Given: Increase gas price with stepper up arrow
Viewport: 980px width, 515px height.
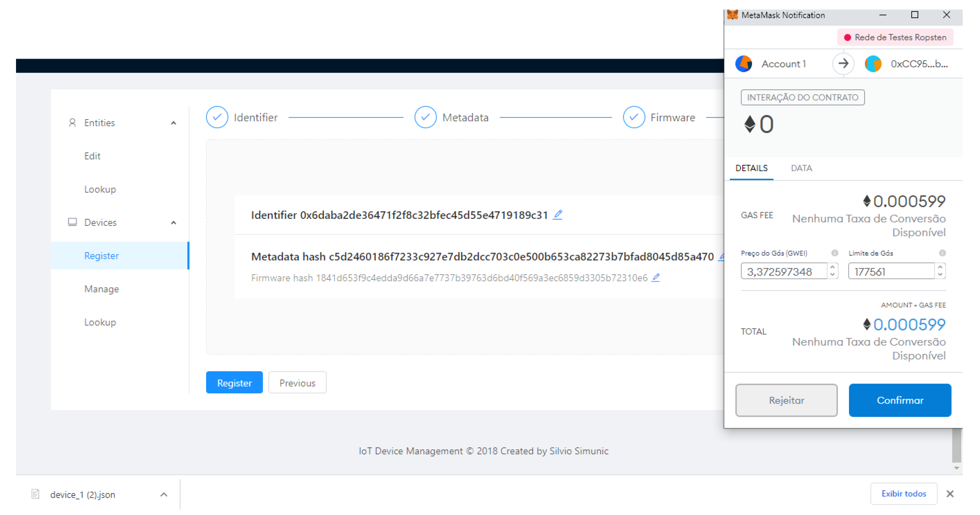Looking at the screenshot, I should [x=832, y=267].
